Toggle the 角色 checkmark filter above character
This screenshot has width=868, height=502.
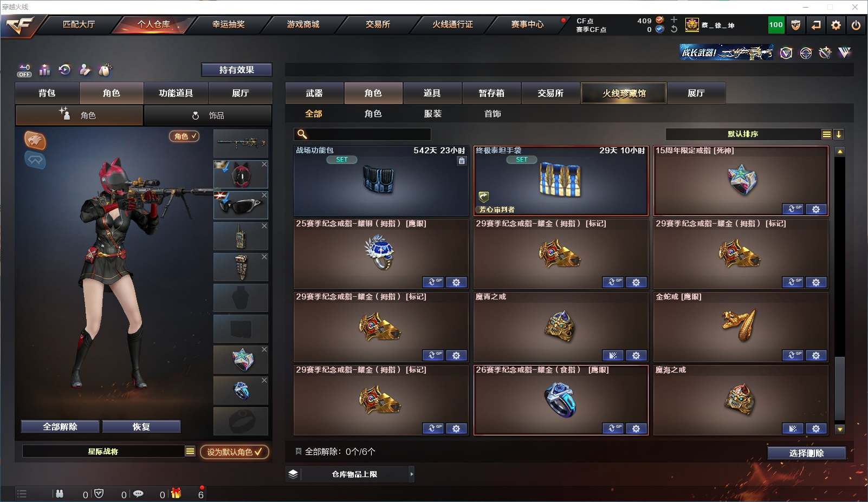[x=184, y=136]
